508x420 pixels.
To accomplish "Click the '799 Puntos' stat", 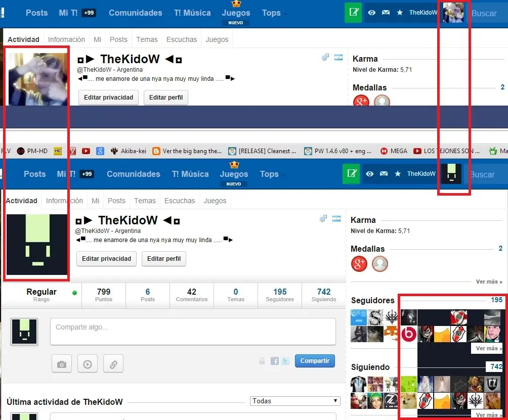I will [104, 295].
